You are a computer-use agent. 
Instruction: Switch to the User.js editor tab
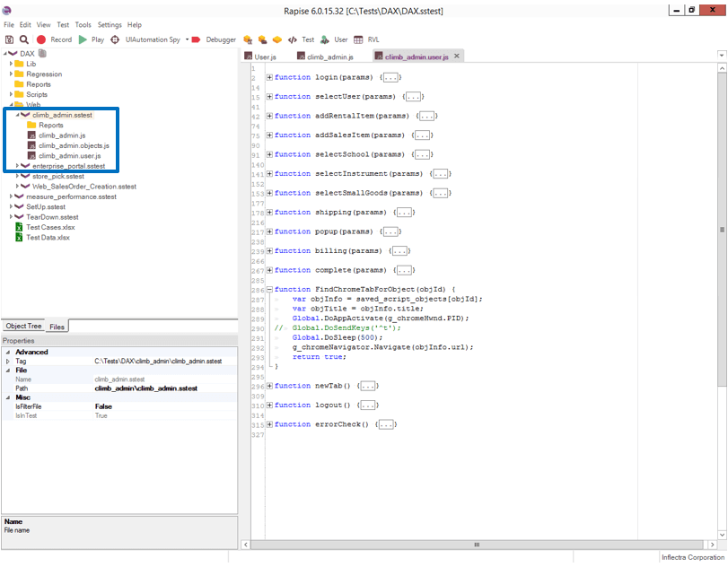pos(260,57)
